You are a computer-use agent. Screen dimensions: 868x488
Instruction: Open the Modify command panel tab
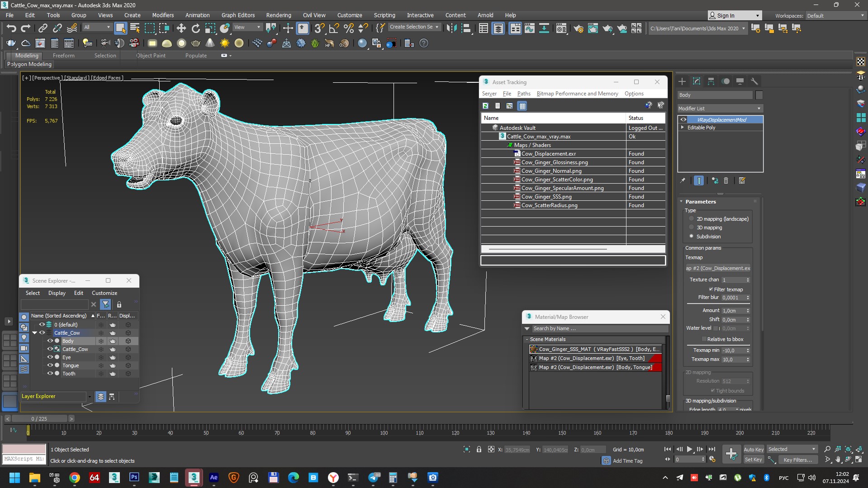(697, 81)
